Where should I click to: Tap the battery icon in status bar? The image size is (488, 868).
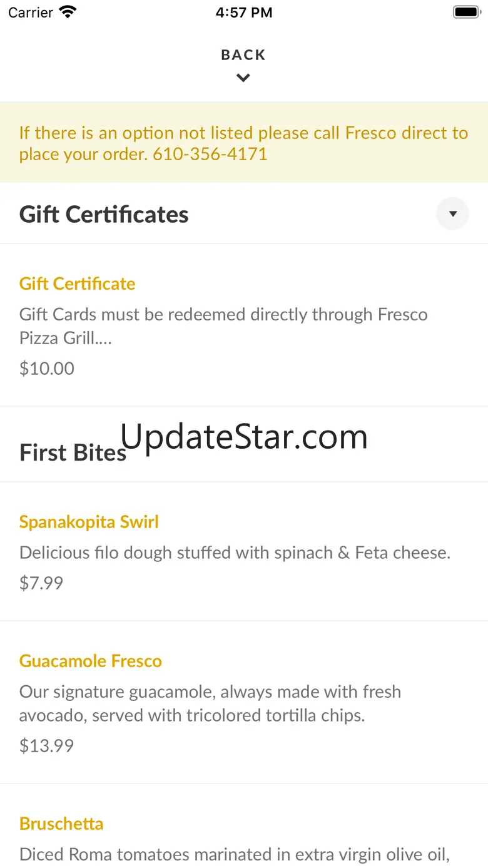(x=466, y=13)
